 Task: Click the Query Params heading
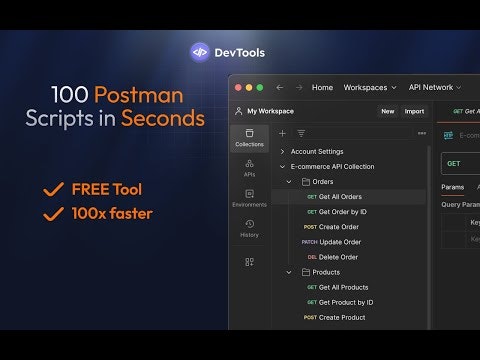click(x=461, y=205)
